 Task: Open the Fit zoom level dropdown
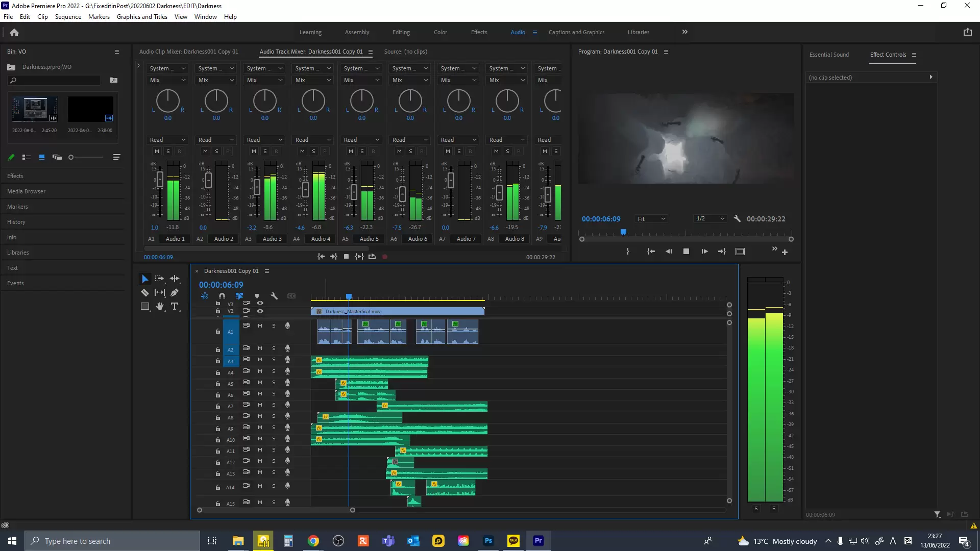[x=651, y=219]
